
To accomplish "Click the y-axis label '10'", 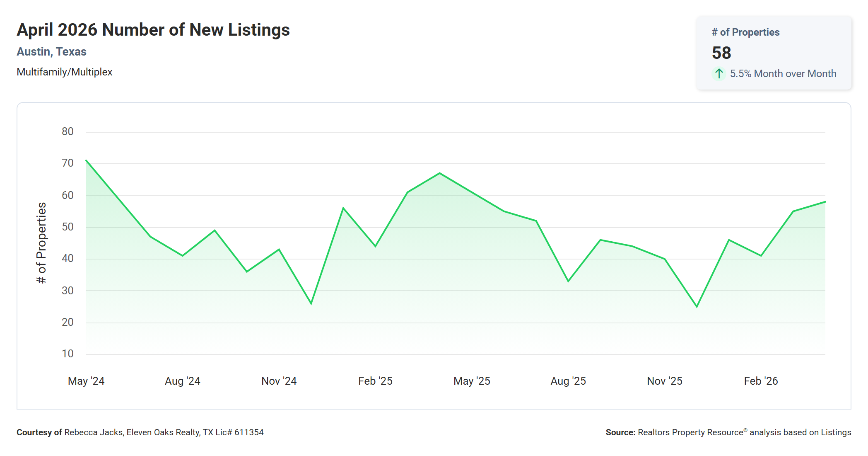I will click(68, 354).
